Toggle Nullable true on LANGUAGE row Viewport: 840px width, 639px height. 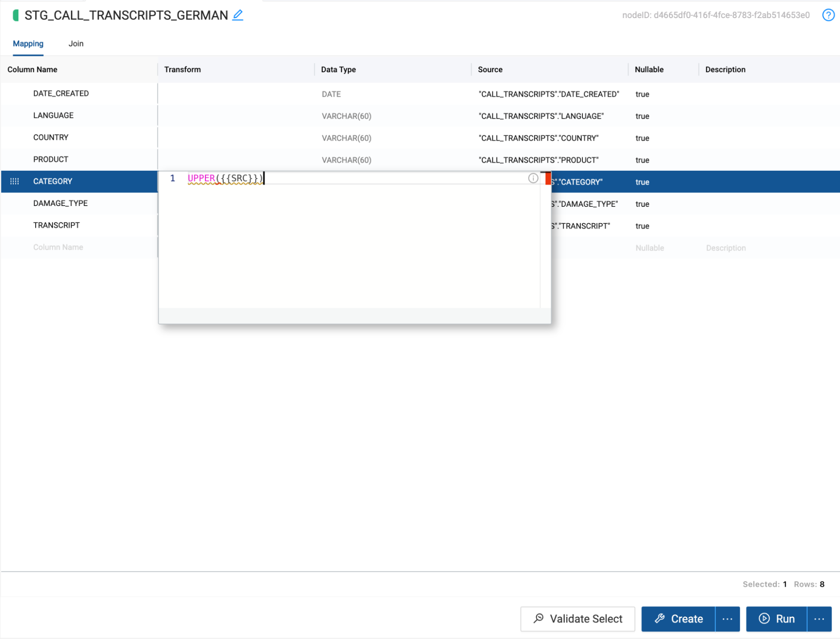point(642,116)
